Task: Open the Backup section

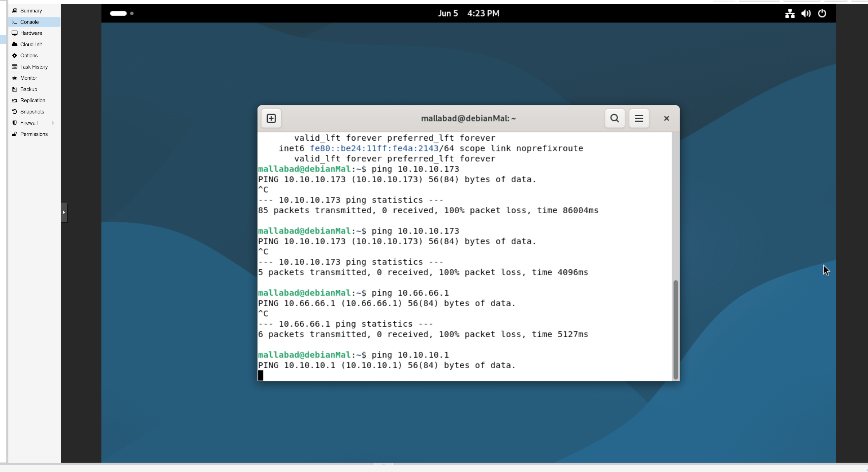Action: point(34,89)
